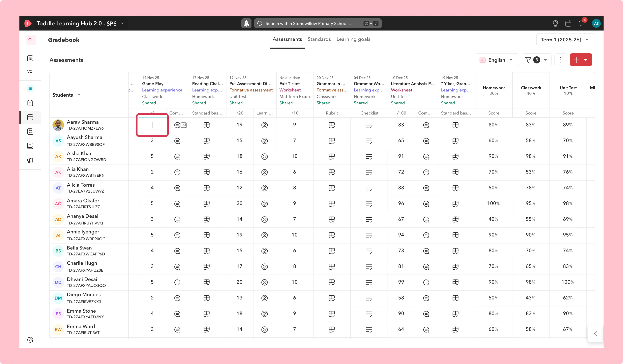Expand the side panel chevron at bottom right
The image size is (623, 364).
pos(595,334)
